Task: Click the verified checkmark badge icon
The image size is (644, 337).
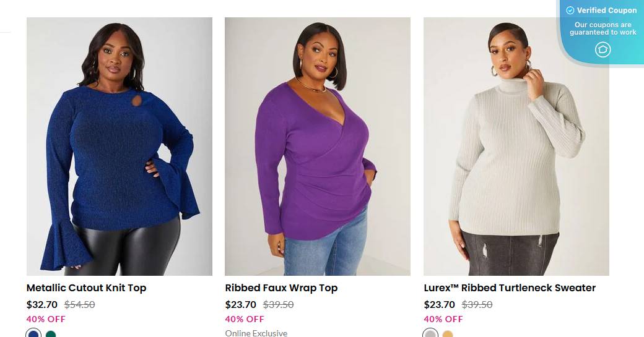Action: tap(570, 11)
